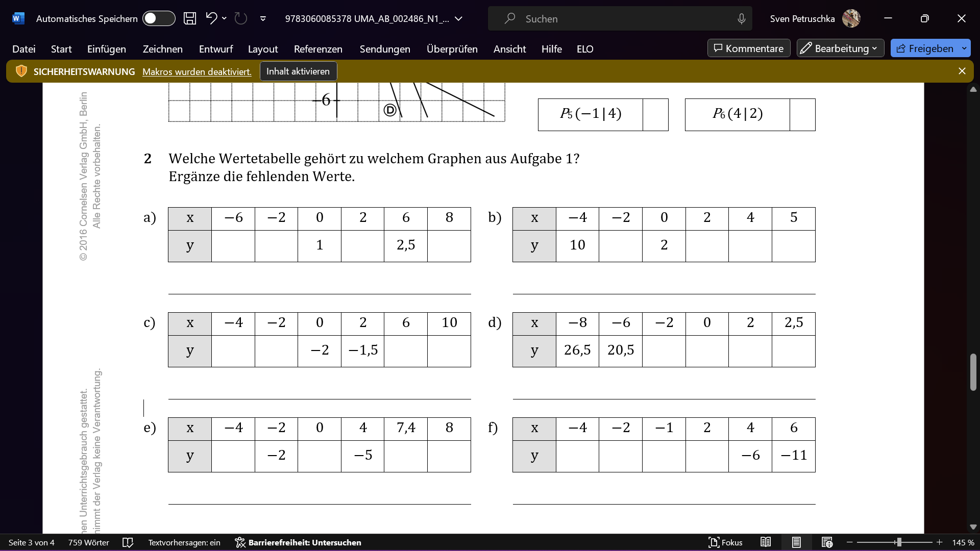Click the zoom in plus button
The width and height of the screenshot is (980, 551).
tap(940, 542)
